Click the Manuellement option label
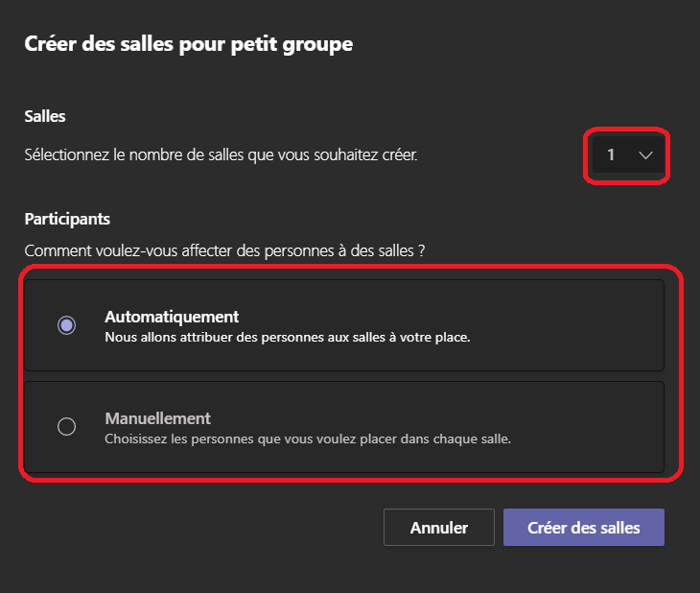Image resolution: width=700 pixels, height=593 pixels. (x=157, y=418)
